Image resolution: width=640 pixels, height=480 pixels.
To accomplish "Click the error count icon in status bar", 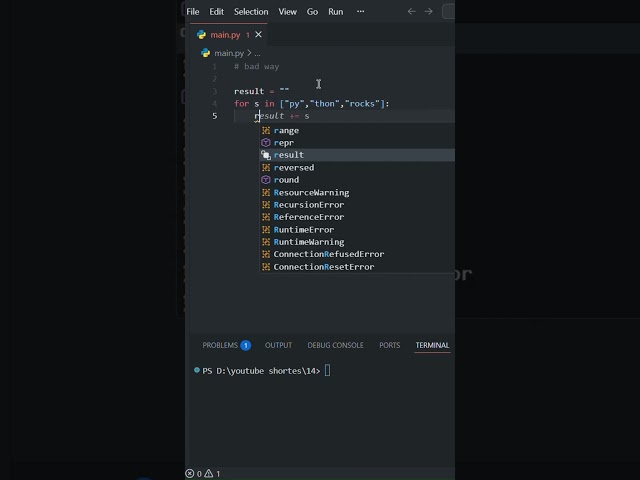I will pyautogui.click(x=190, y=473).
